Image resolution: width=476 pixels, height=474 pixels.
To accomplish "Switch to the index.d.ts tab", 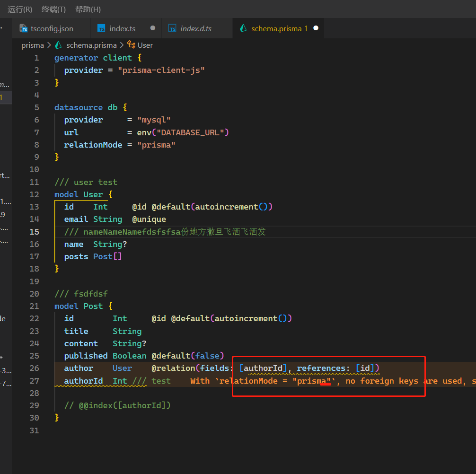I will pyautogui.click(x=196, y=28).
